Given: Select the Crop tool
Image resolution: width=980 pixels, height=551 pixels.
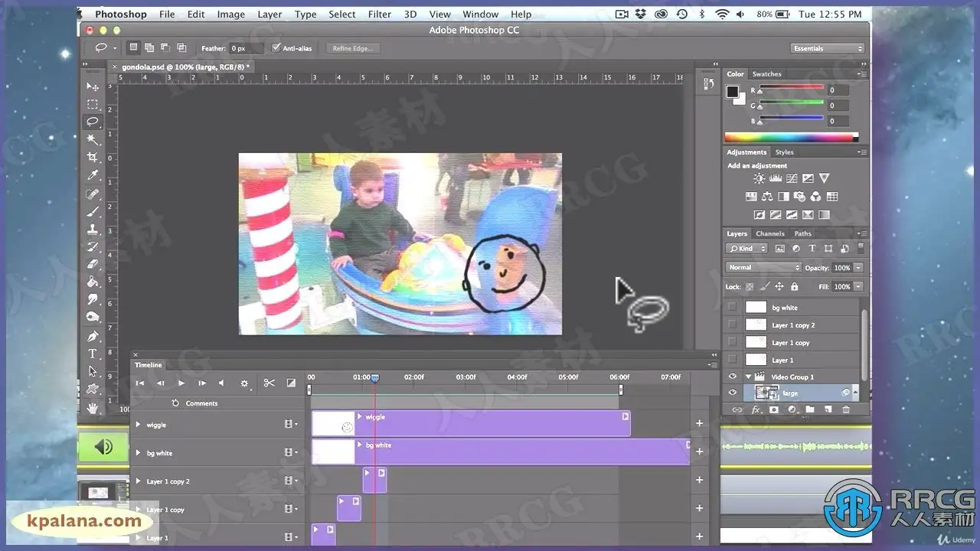Looking at the screenshot, I should point(93,158).
